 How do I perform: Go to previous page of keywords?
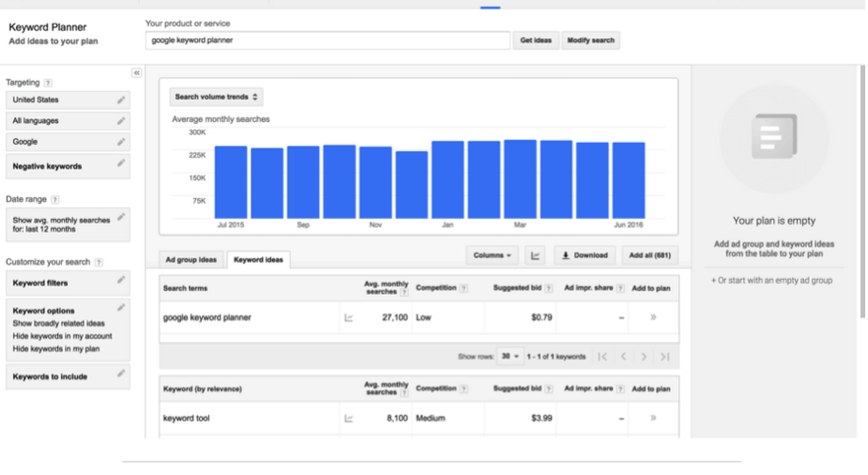click(624, 357)
